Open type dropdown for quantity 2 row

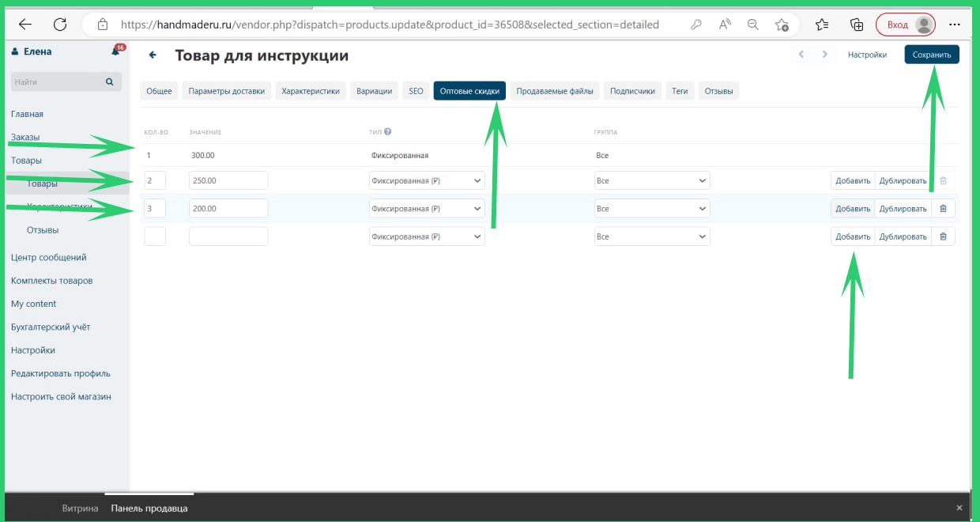click(x=427, y=181)
